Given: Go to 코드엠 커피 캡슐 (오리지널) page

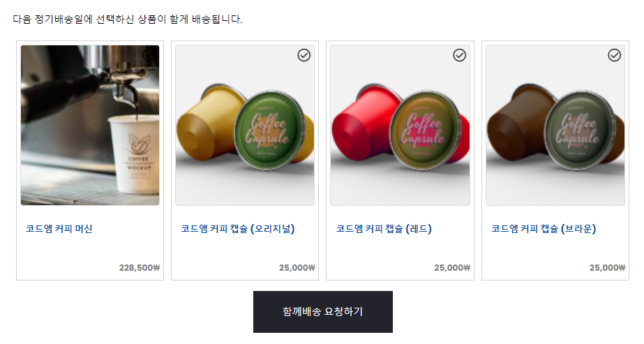Looking at the screenshot, I should coord(238,229).
